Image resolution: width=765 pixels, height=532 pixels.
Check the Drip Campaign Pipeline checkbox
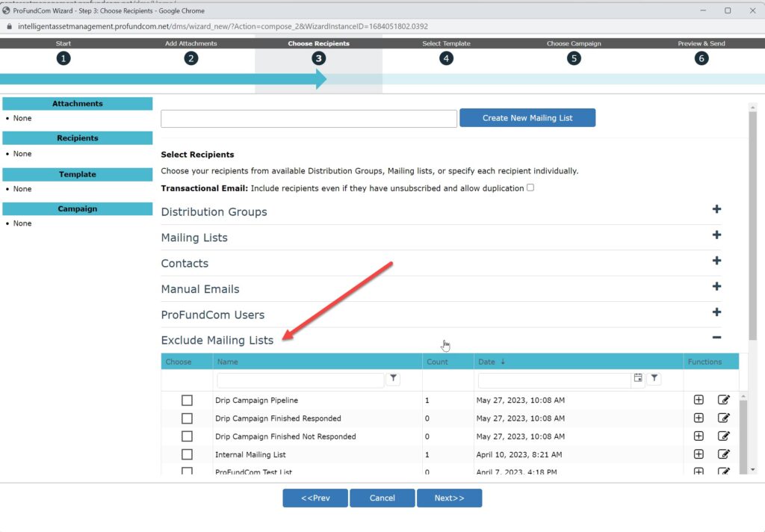187,400
